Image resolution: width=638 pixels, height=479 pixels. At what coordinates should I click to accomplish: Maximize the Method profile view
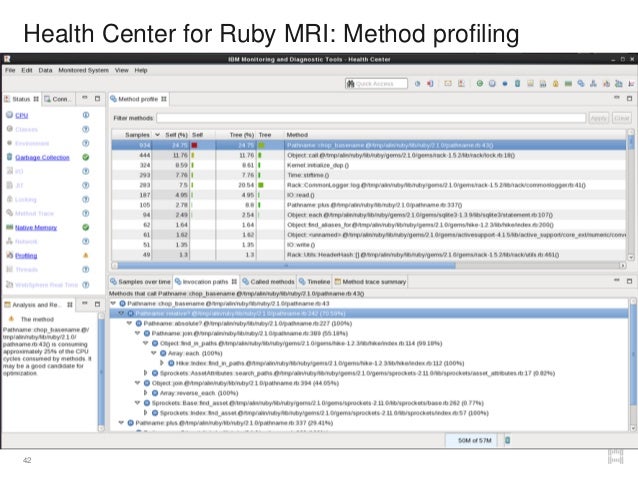(x=629, y=98)
